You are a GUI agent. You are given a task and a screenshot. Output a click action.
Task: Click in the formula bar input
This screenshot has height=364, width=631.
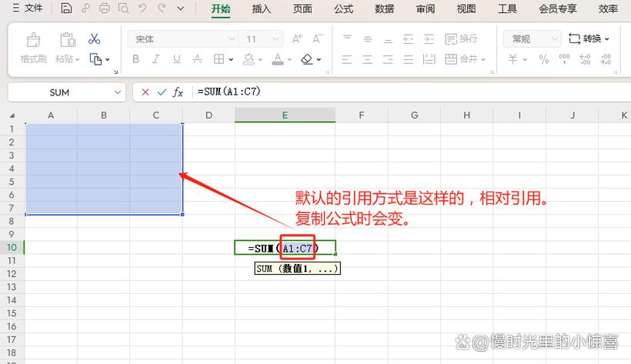[410, 92]
